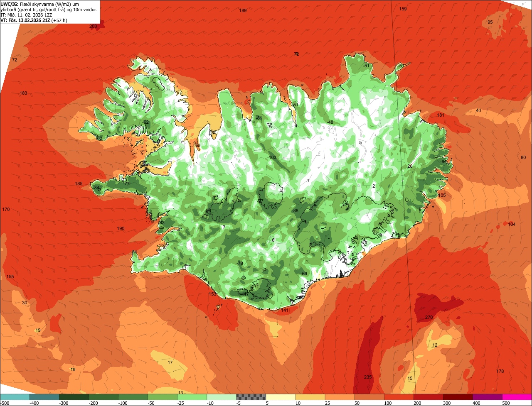Screen dimensions: 532x406
Task: Click the value 95 in the northeast corner
Action: point(490,22)
